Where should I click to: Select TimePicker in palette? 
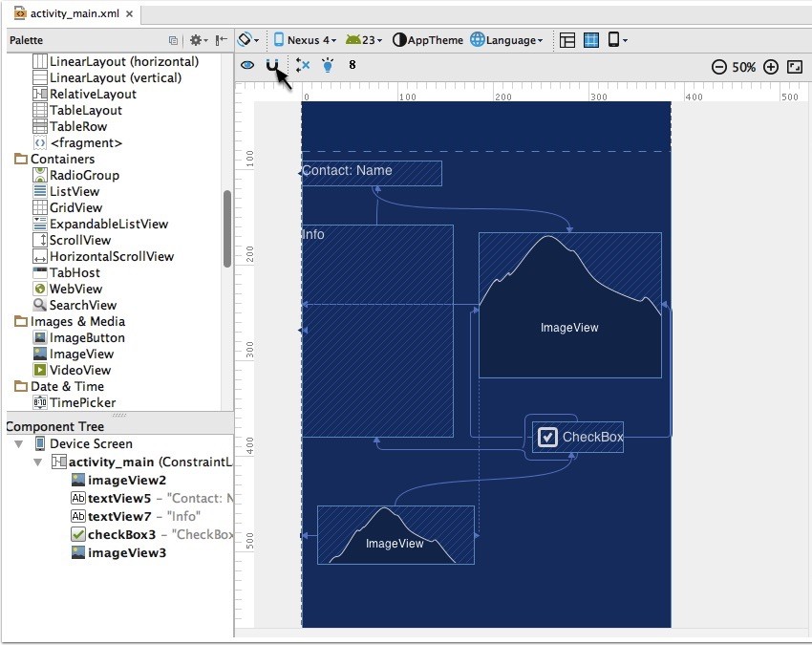(x=75, y=402)
